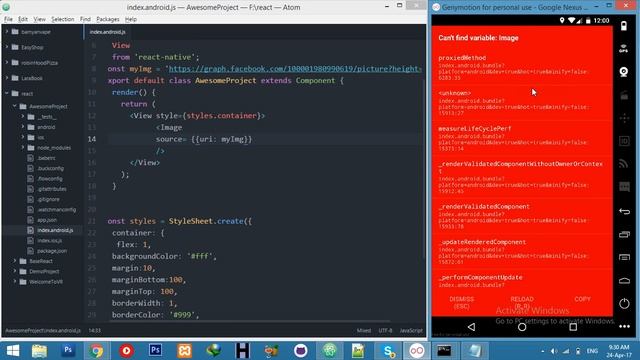The height and width of the screenshot is (360, 640).
Task: Click the index.android.js file icon in tree
Action: tap(30, 230)
